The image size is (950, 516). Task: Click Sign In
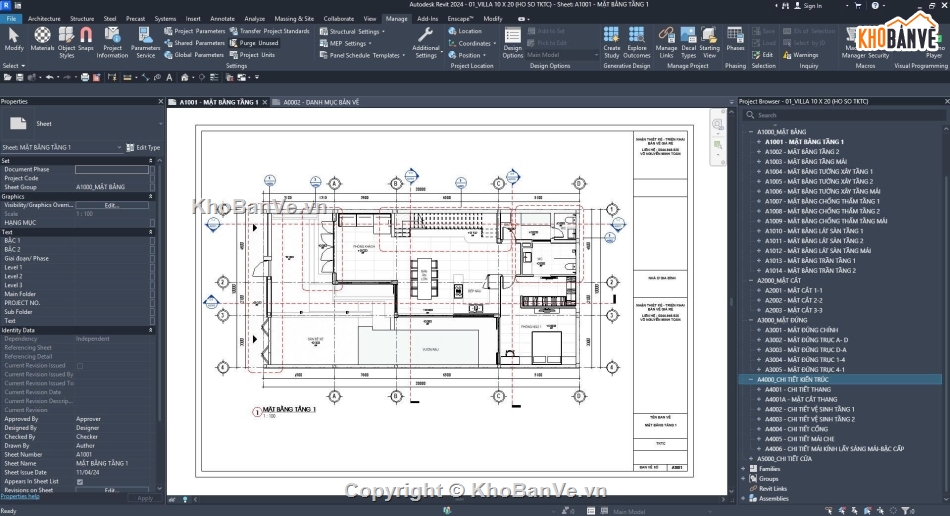pyautogui.click(x=808, y=5)
